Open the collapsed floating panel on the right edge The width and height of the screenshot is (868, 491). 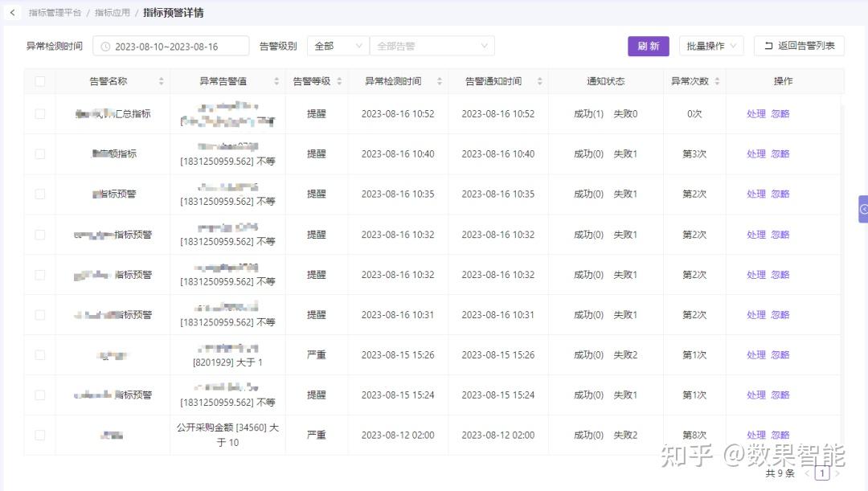(863, 209)
